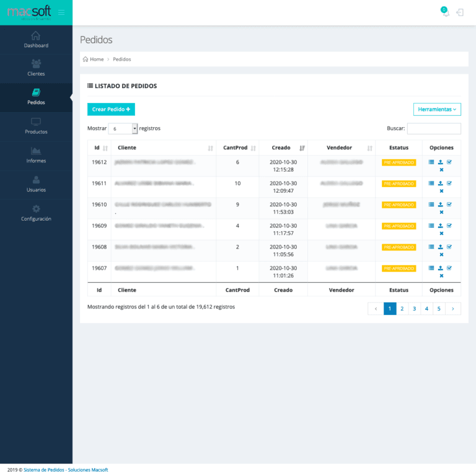Check the approve box for order 19609

pyautogui.click(x=449, y=226)
